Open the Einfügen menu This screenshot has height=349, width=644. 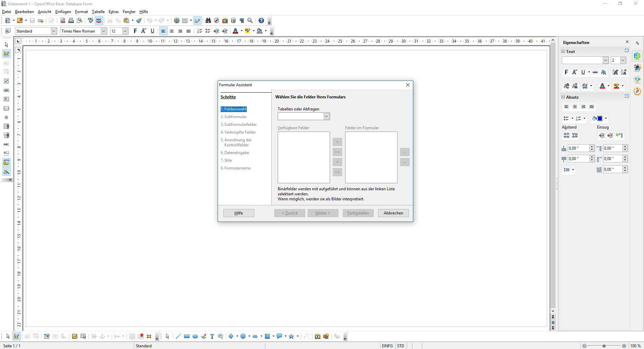(x=63, y=11)
